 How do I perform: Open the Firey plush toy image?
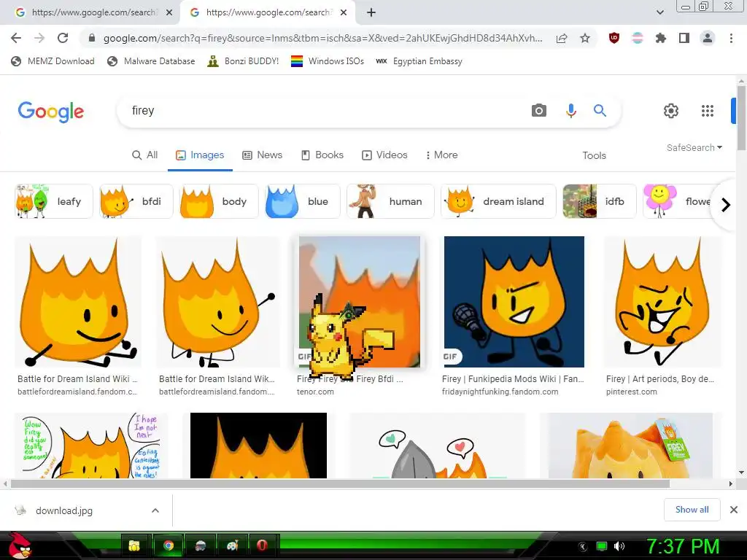tap(630, 446)
